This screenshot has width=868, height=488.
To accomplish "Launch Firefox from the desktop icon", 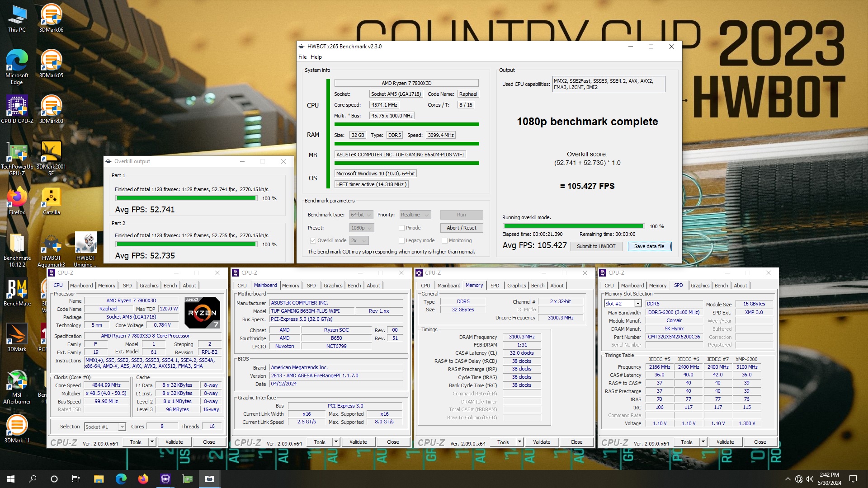I will (x=17, y=201).
